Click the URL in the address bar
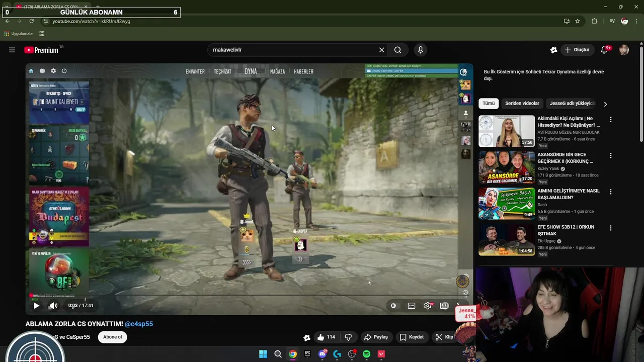Screen dimensions: 644x362 (92, 21)
